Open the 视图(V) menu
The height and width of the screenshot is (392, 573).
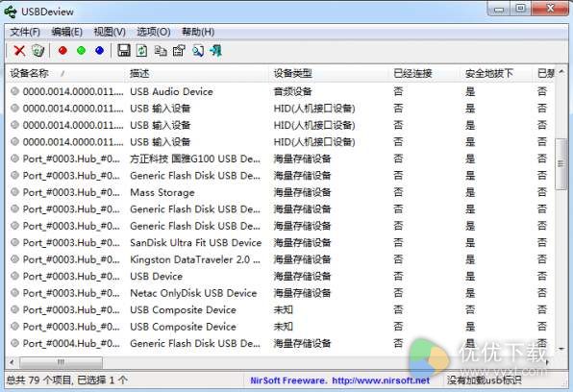click(110, 32)
